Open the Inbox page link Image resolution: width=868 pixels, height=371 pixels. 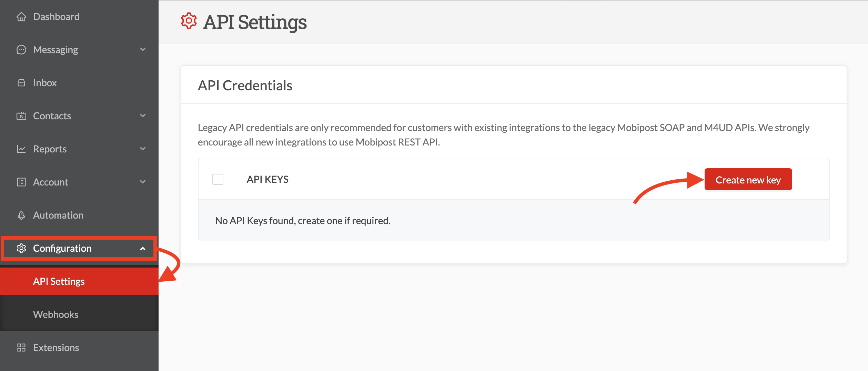point(45,83)
